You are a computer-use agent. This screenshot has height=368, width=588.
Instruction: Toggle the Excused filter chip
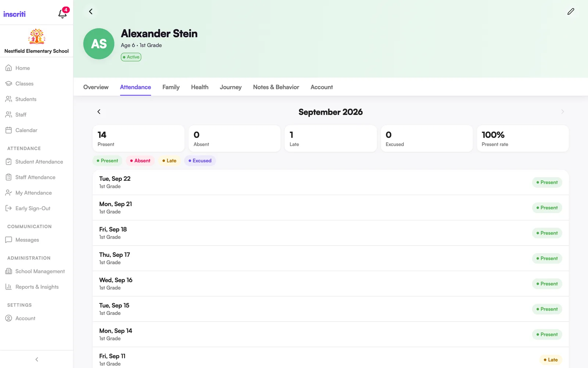(200, 160)
